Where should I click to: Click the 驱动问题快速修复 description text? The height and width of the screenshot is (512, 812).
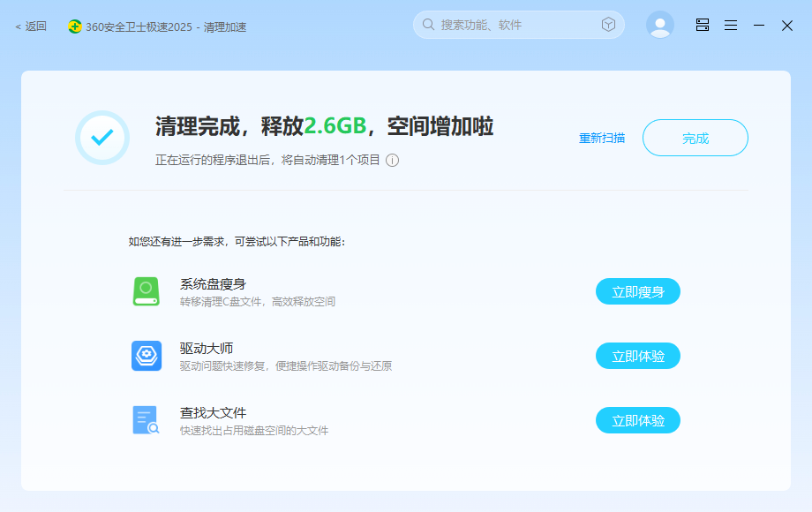click(286, 366)
